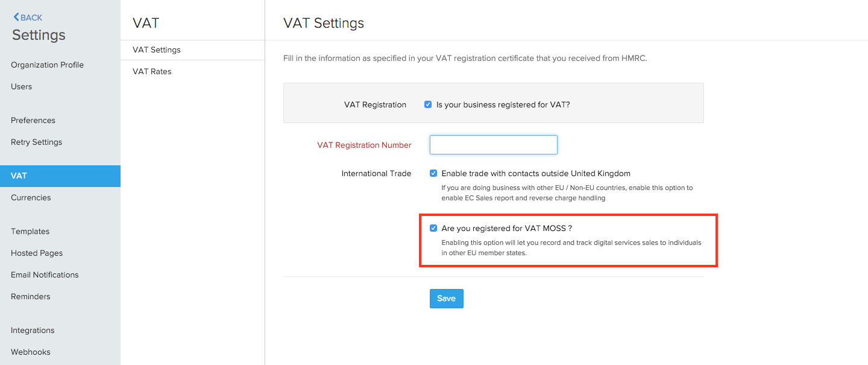Click the Save button

click(x=446, y=299)
